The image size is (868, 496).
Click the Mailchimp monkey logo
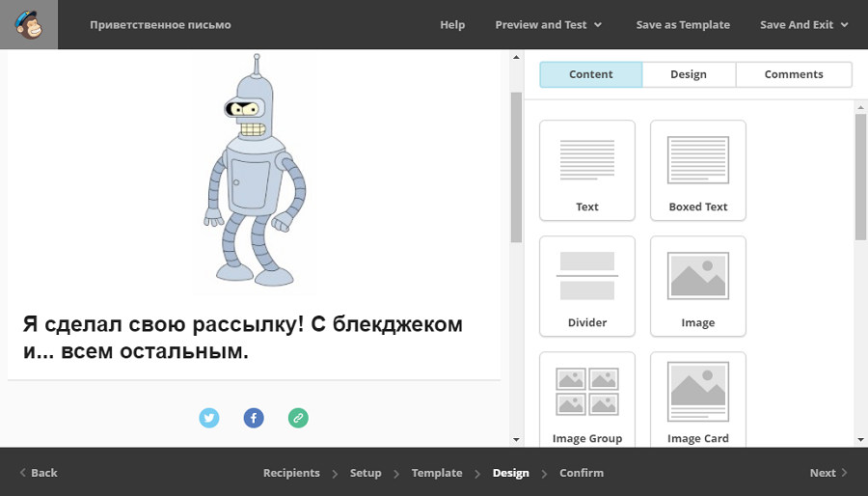pos(29,24)
